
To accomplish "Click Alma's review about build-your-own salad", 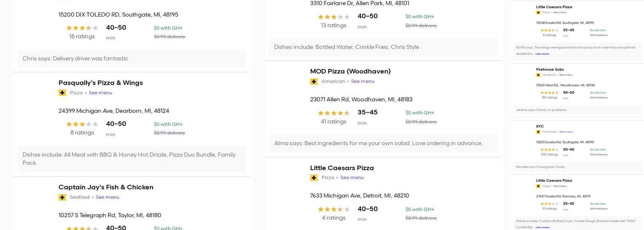I will 378,144.
